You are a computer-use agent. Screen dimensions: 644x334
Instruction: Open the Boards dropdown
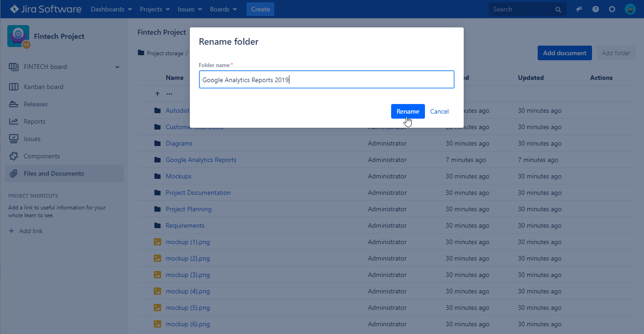(223, 9)
